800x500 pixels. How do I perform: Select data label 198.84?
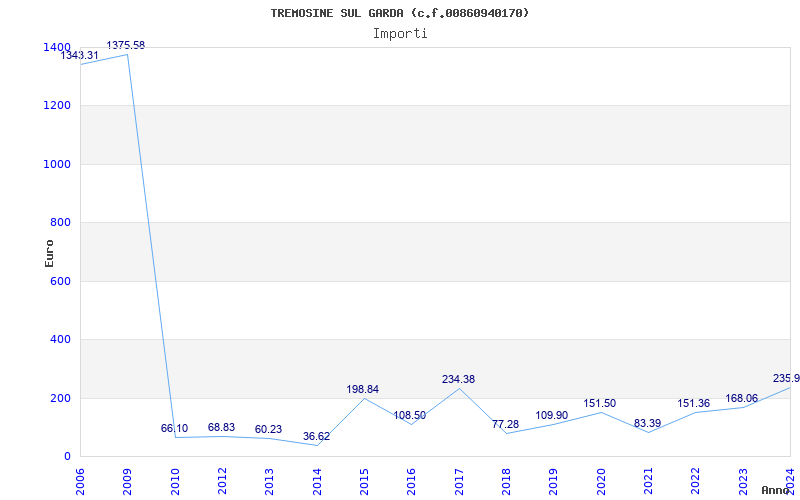(x=363, y=389)
